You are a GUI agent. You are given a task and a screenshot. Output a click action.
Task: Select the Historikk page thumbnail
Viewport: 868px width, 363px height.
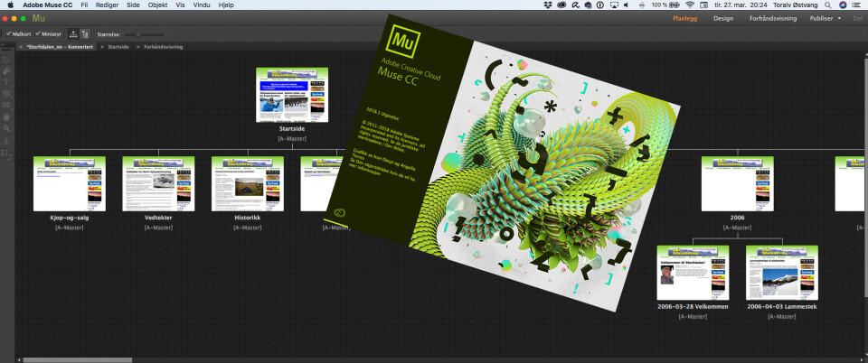click(248, 183)
